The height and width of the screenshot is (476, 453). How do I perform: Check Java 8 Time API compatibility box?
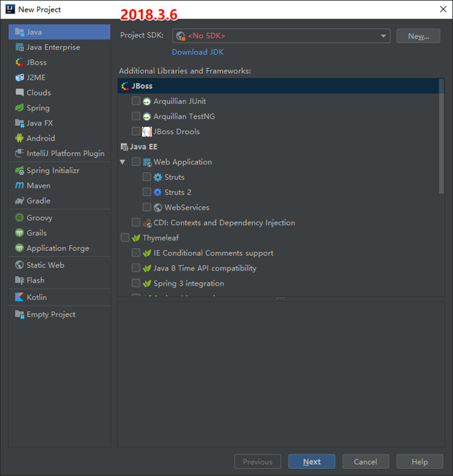coord(136,268)
